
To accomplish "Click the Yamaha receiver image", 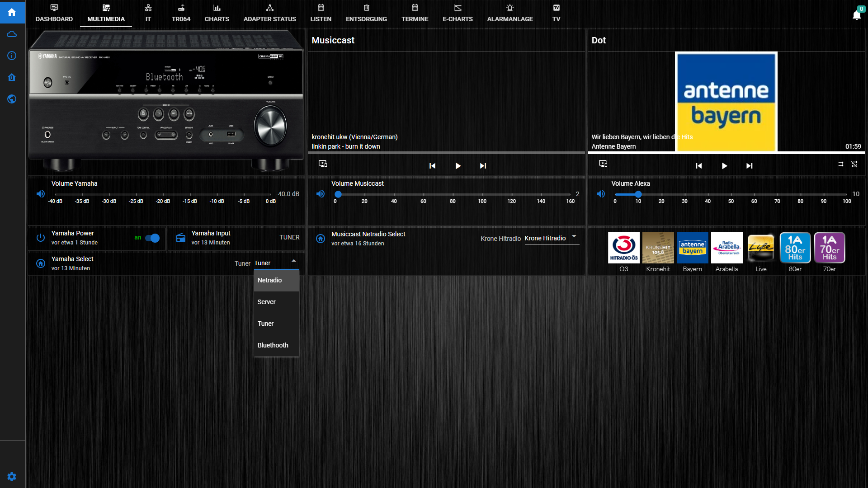I will click(x=166, y=101).
